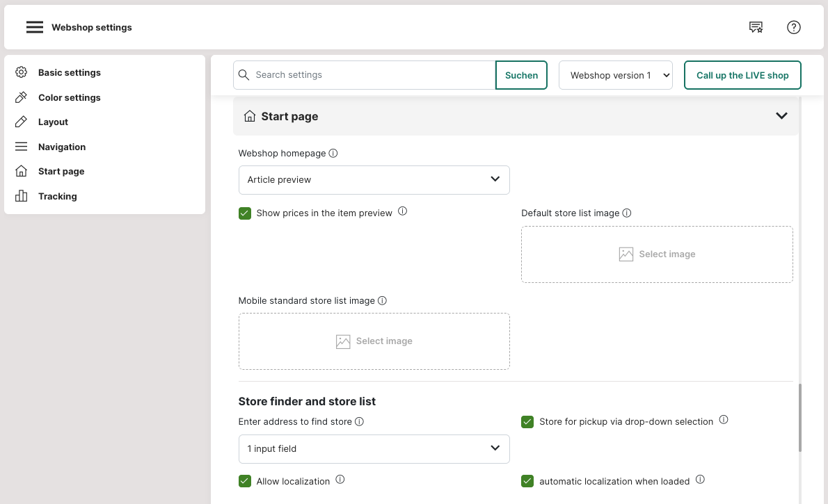Go to Color settings in sidebar
This screenshot has width=828, height=504.
pos(69,97)
